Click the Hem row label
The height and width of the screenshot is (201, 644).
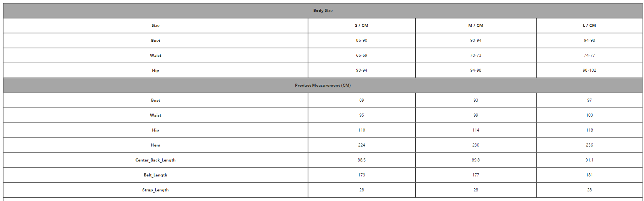pos(155,145)
